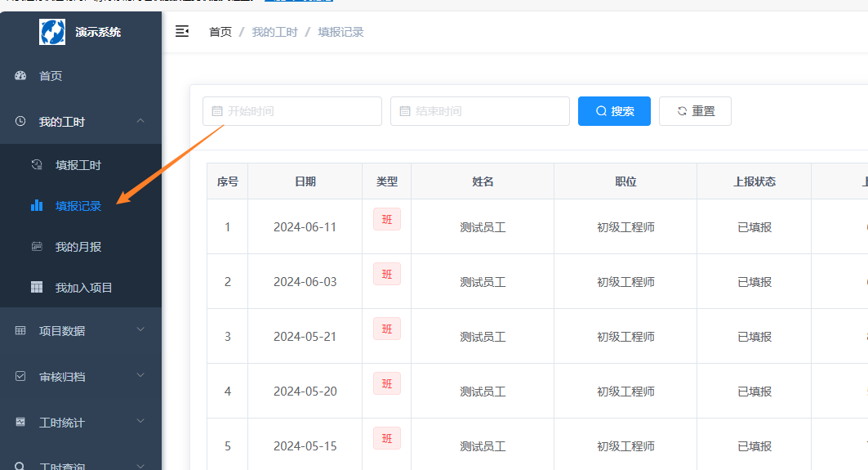The height and width of the screenshot is (470, 868).
Task: Open the 项目数据 menu
Action: click(x=81, y=331)
